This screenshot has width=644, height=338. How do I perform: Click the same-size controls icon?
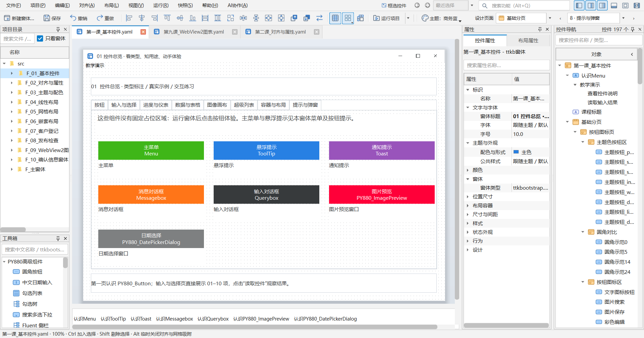tap(230, 18)
